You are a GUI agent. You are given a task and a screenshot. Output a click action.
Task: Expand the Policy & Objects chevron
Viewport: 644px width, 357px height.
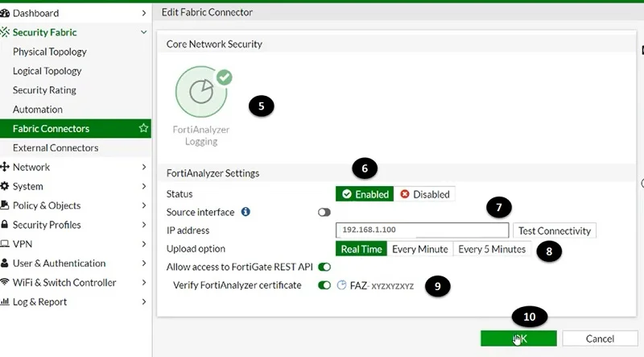(x=144, y=205)
